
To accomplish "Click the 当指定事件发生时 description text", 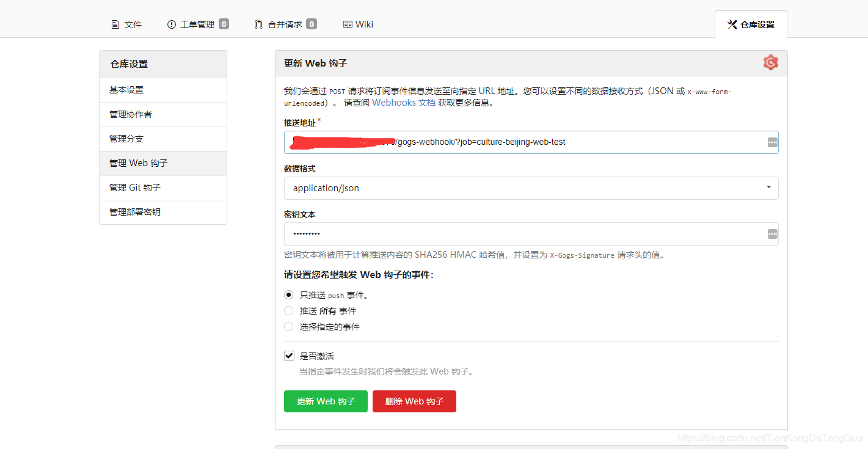I will point(386,371).
